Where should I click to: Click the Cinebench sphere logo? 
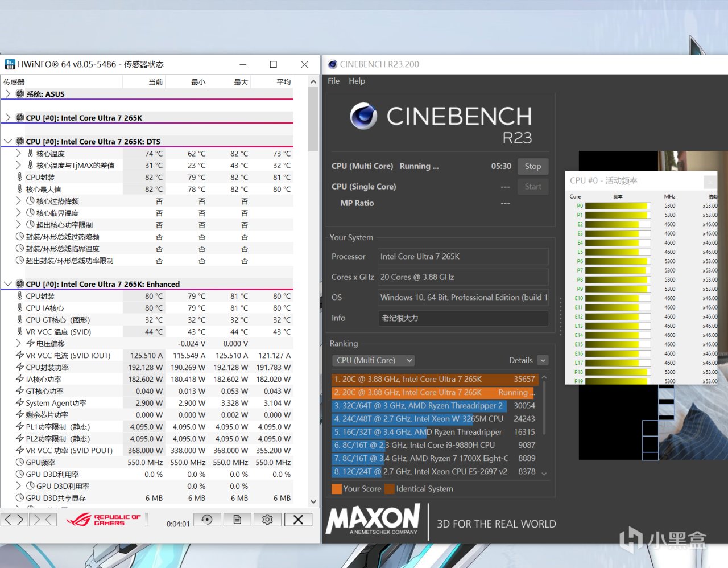point(363,116)
